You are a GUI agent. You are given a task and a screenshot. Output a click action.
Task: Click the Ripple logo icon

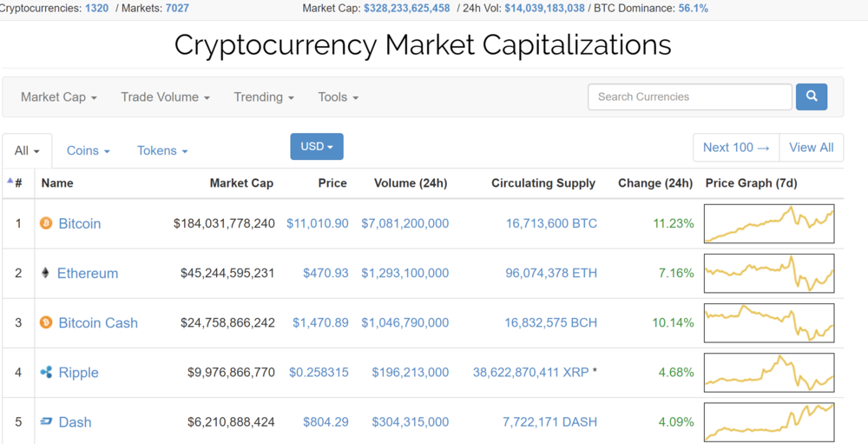click(46, 372)
